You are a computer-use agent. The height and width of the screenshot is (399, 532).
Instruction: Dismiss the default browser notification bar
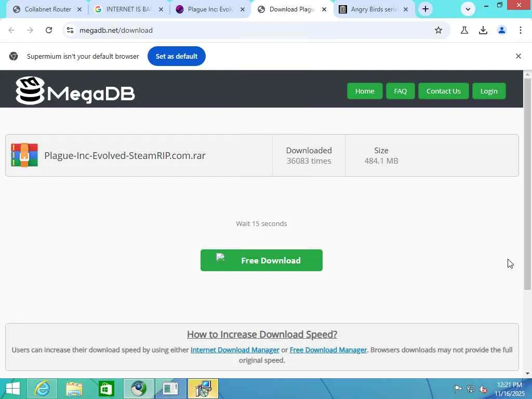point(518,56)
